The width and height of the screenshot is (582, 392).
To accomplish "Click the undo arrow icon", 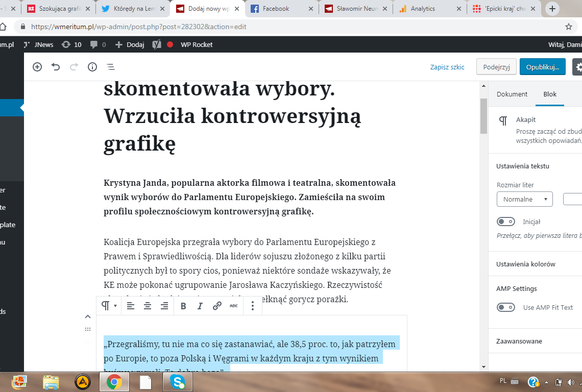I will tap(56, 67).
